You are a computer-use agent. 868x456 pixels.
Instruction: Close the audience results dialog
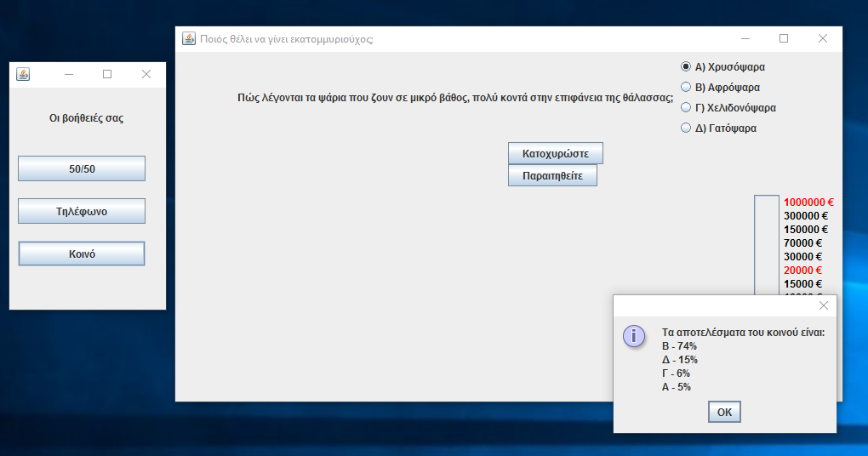click(823, 305)
